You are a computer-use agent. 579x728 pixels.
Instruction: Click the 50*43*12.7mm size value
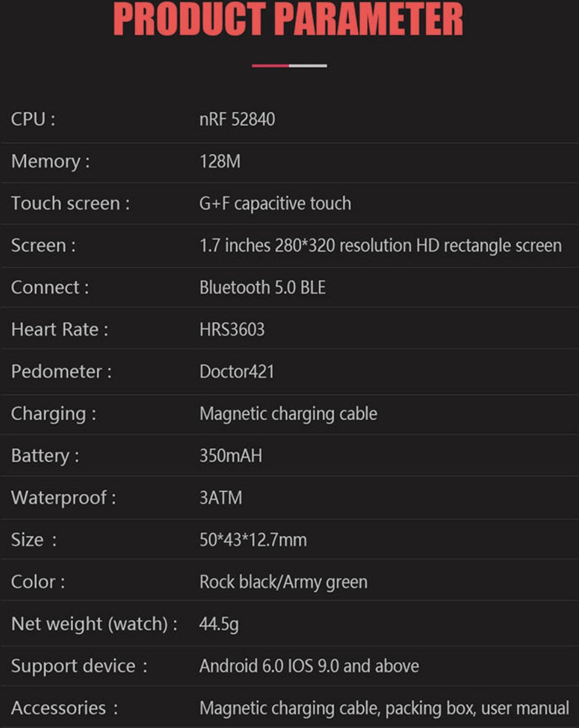coord(253,540)
